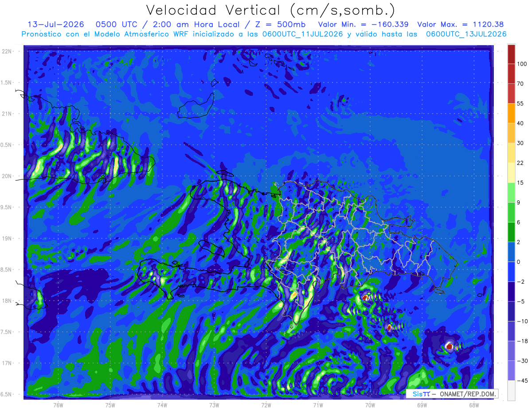
Task: Click the "21N" latitude label
Action: pos(7,114)
